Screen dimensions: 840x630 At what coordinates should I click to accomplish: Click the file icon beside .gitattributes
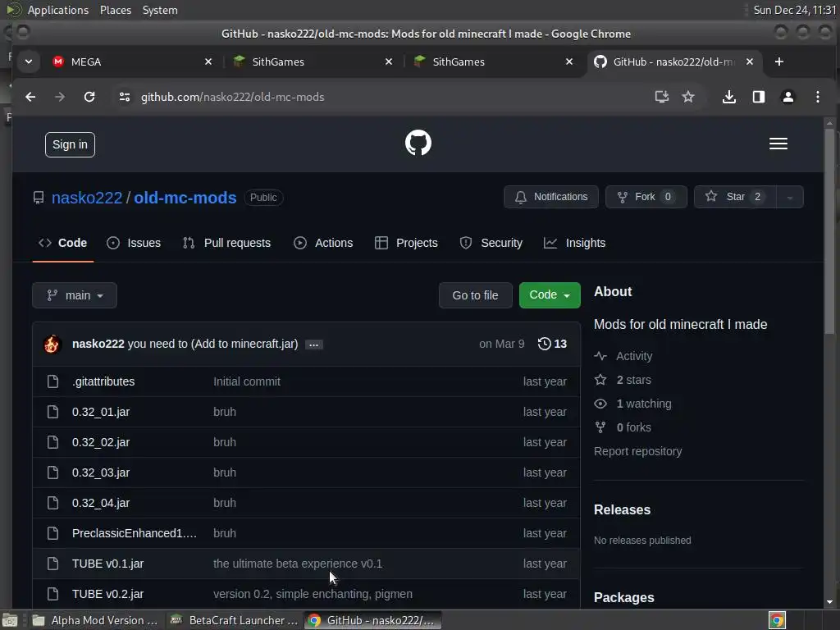[x=52, y=381]
